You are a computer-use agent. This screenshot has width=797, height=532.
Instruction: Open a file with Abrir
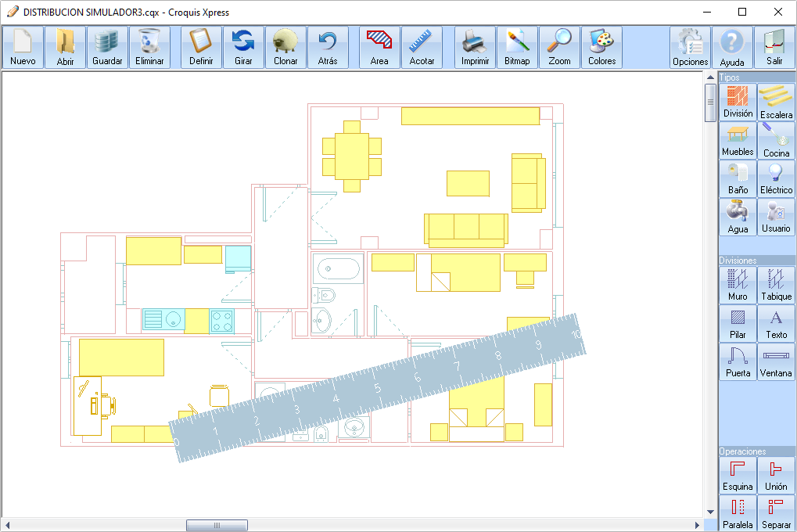(65, 48)
